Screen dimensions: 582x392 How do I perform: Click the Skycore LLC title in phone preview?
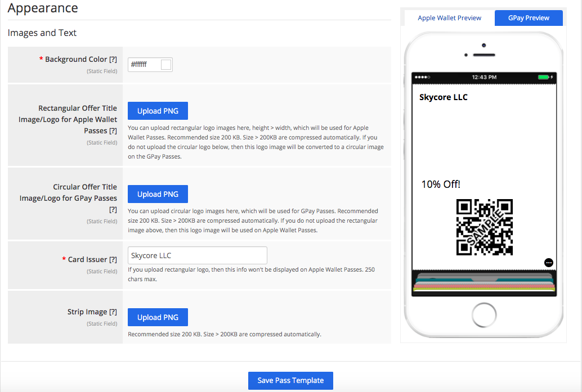pos(443,97)
